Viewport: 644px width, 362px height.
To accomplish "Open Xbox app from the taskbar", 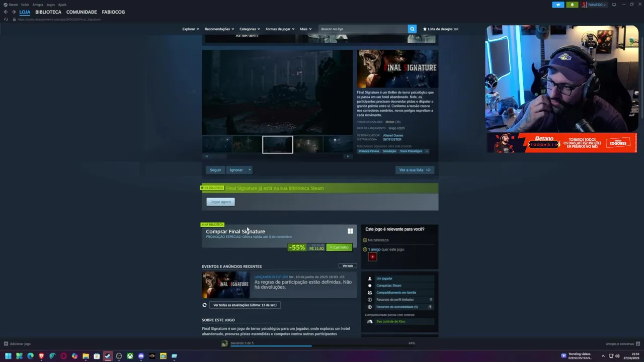I will (130, 356).
